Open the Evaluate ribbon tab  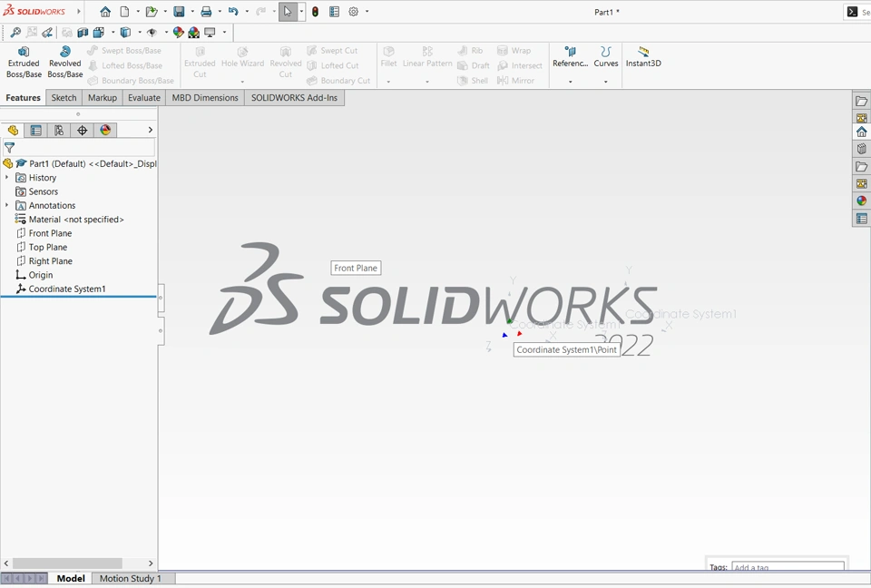[144, 98]
